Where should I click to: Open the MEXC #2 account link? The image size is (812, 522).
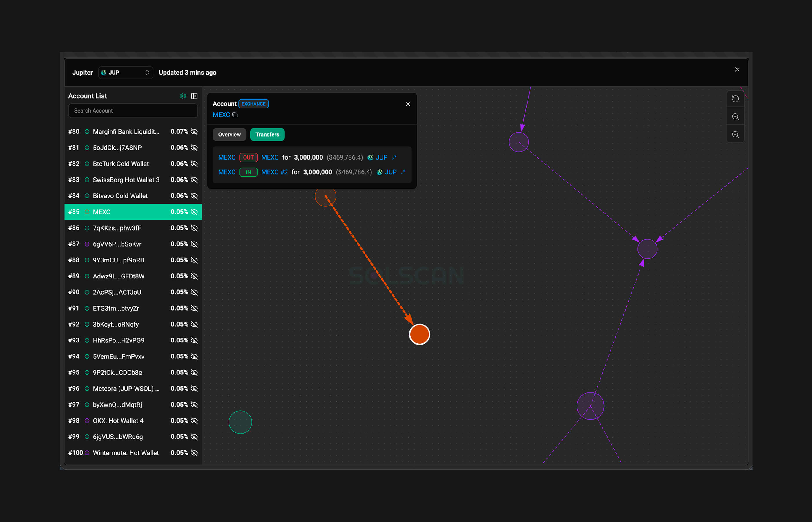click(x=275, y=172)
